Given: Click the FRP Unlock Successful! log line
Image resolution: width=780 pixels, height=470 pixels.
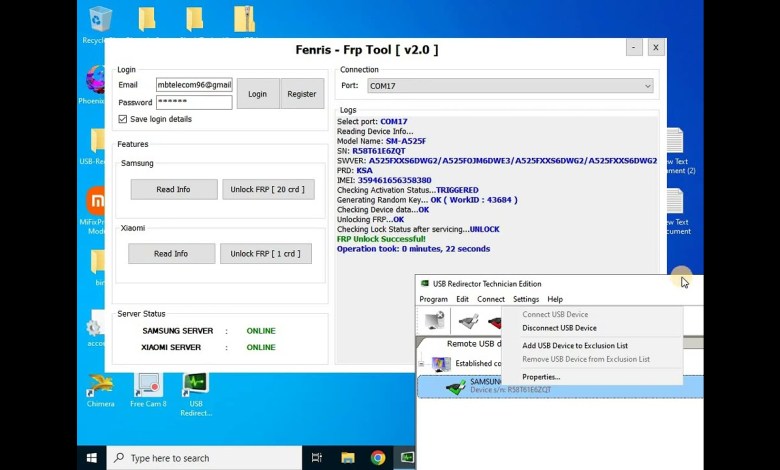Looking at the screenshot, I should point(381,239).
